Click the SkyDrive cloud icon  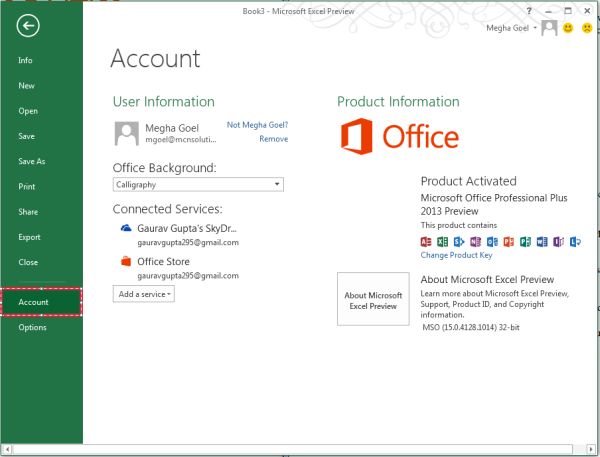(125, 228)
